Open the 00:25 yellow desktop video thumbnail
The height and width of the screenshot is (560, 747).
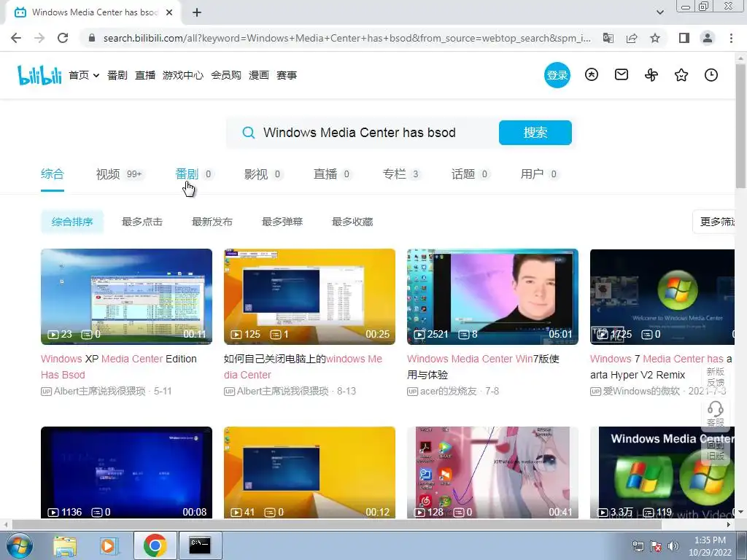coord(309,297)
